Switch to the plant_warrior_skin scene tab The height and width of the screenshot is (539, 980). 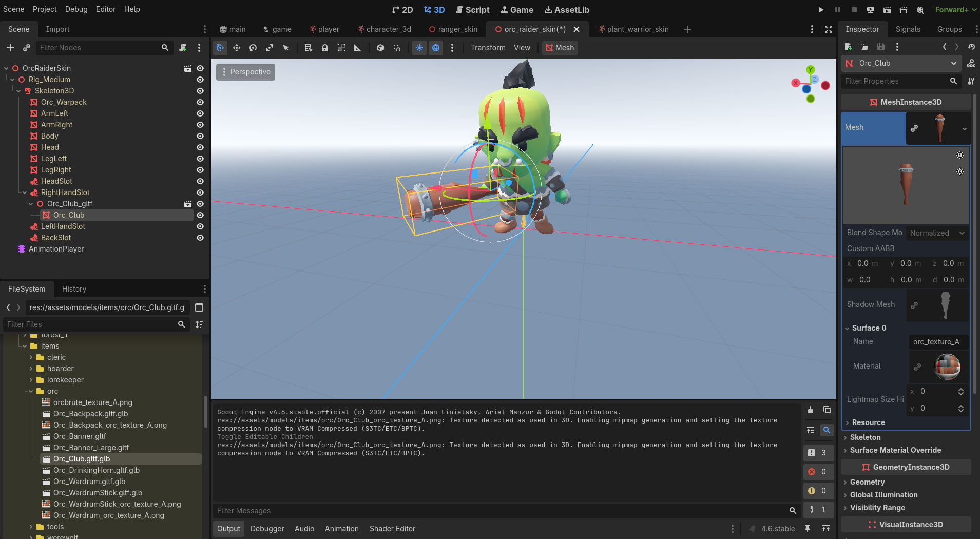click(637, 29)
